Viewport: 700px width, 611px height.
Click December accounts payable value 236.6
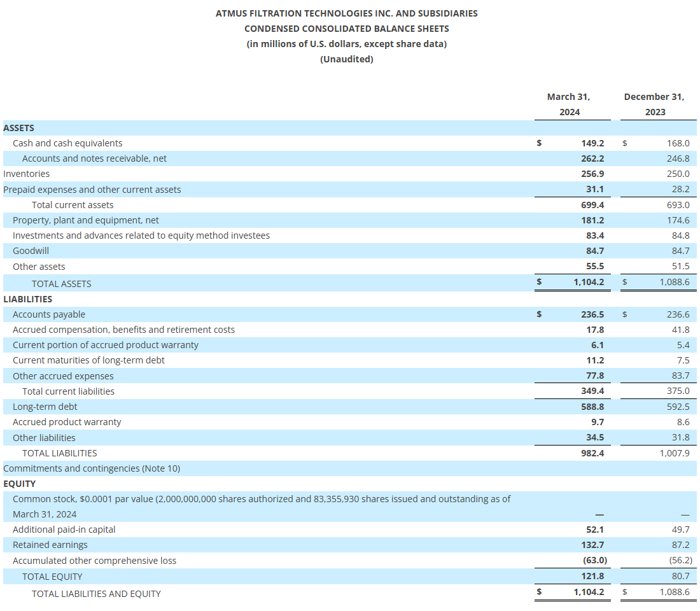click(x=678, y=314)
